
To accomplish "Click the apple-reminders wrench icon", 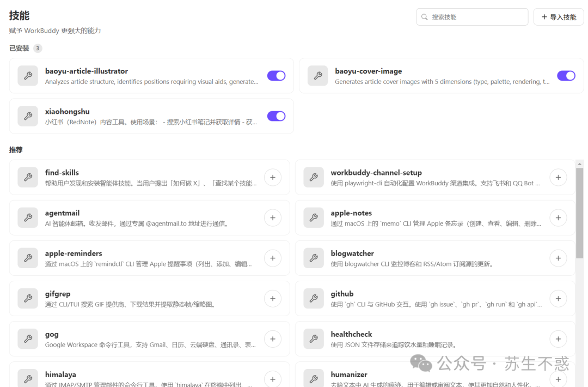I will pos(28,258).
